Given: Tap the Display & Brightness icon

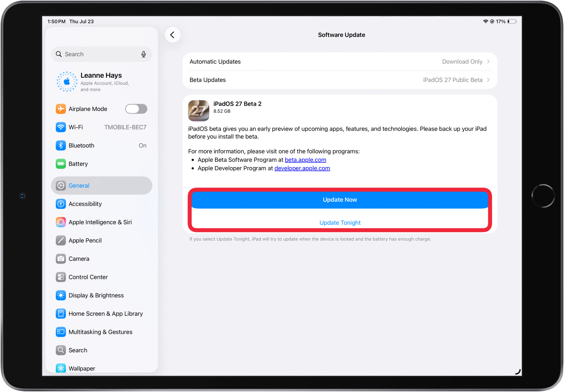Looking at the screenshot, I should coord(61,296).
